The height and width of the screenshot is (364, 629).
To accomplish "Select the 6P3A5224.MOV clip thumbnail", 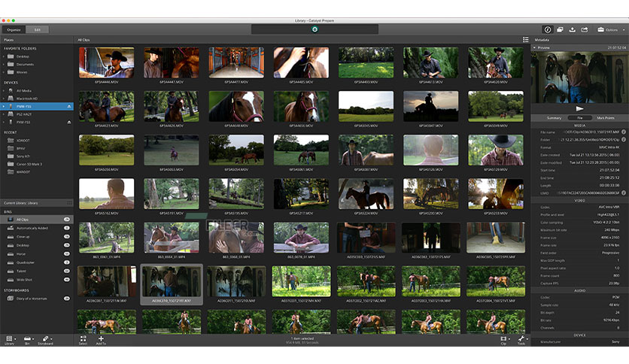I will pos(366,193).
